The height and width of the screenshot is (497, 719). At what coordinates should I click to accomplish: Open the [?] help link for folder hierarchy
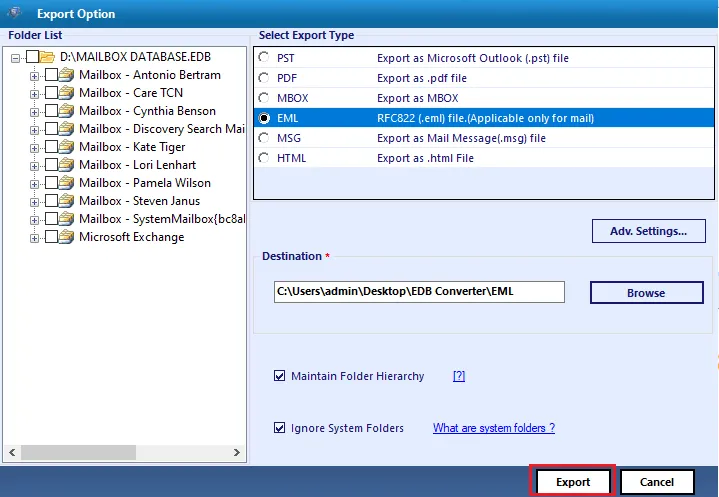click(x=459, y=376)
